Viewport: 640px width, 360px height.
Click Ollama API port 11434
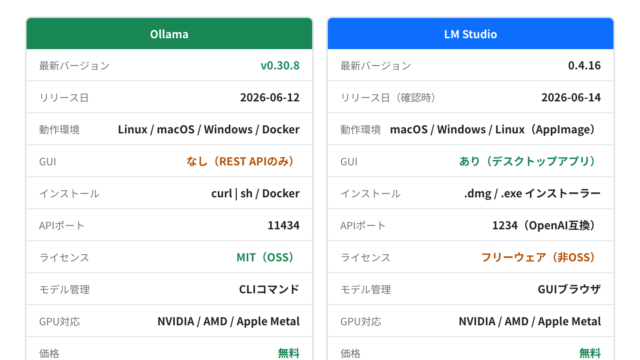(284, 225)
